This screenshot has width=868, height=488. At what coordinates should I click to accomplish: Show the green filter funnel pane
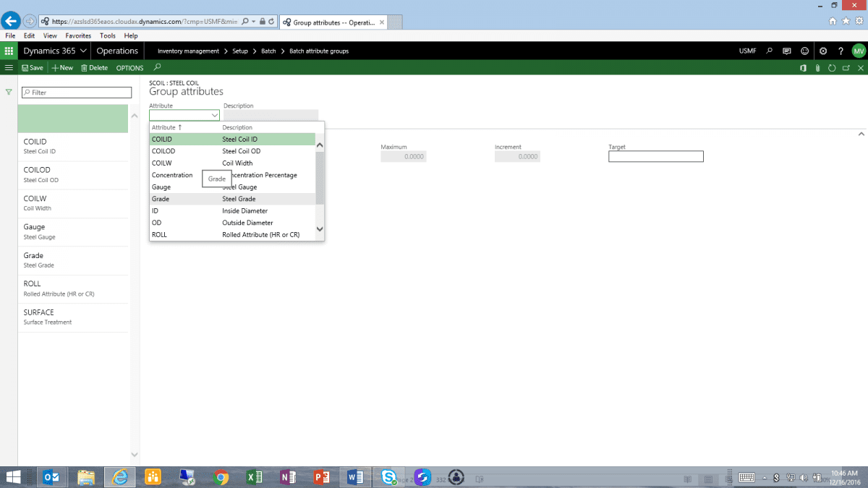pos(9,93)
